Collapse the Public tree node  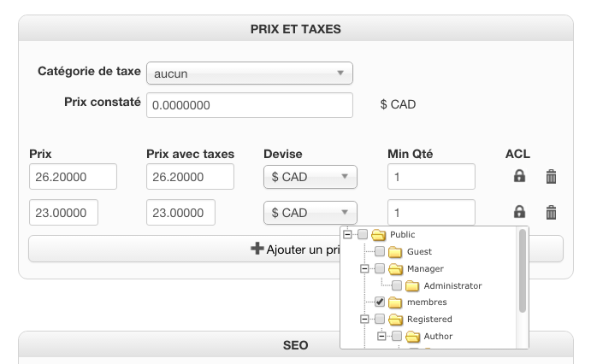(x=347, y=235)
